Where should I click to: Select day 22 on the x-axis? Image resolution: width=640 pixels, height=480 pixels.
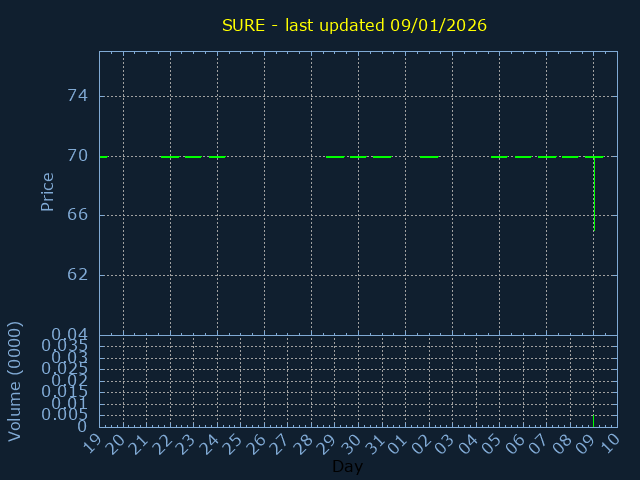165,443
